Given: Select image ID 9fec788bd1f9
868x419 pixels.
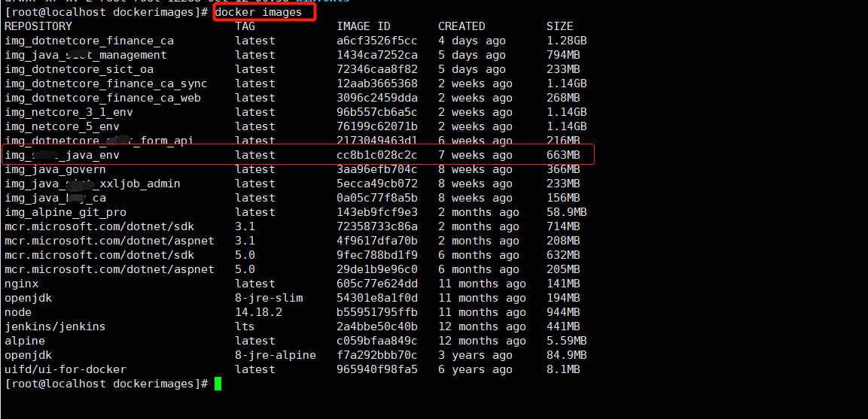Looking at the screenshot, I should click(x=377, y=255).
